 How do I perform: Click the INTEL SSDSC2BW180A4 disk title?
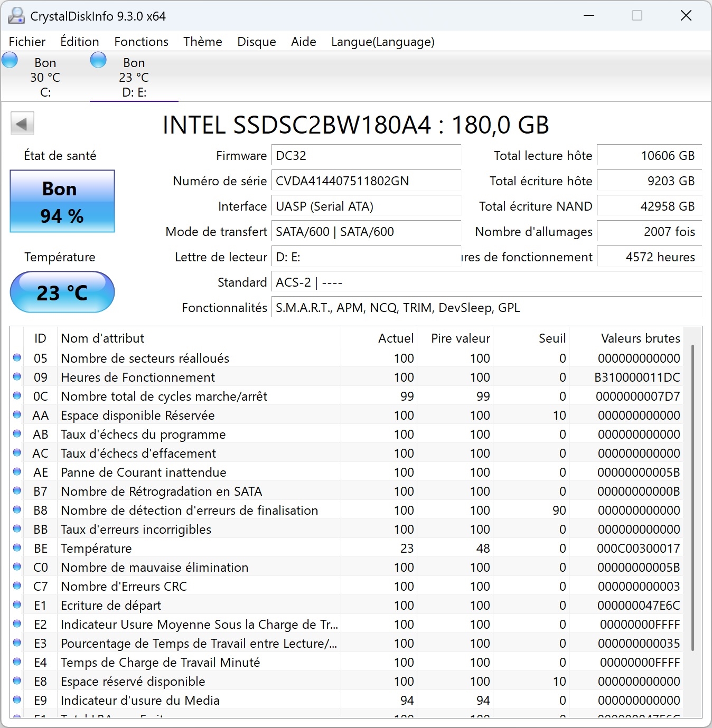(356, 125)
